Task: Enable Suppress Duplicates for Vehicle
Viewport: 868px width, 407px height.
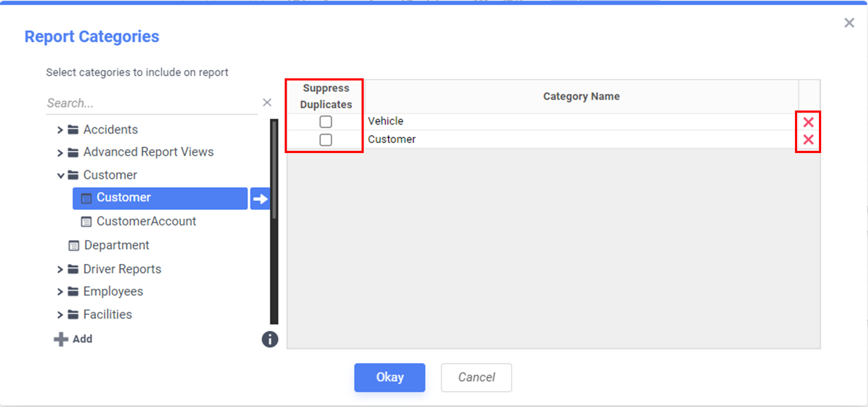Action: coord(326,122)
